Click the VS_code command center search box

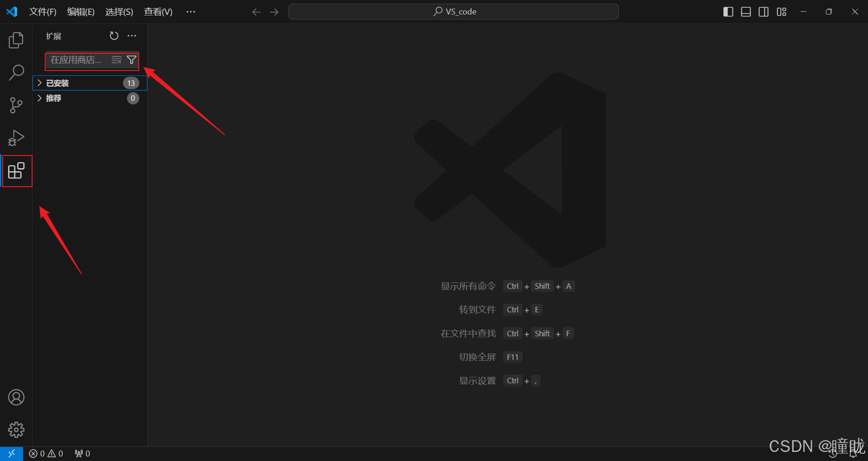(453, 12)
